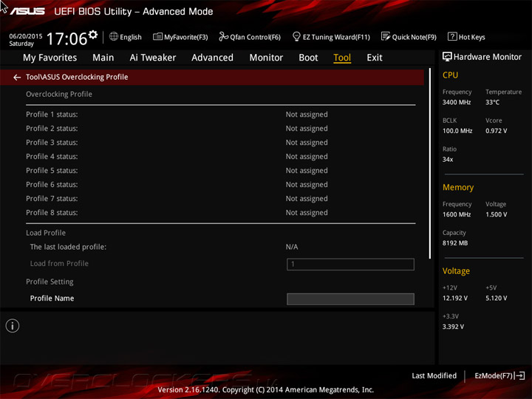This screenshot has height=399, width=532.
Task: Select Profile 5 status row
Action: click(220, 171)
